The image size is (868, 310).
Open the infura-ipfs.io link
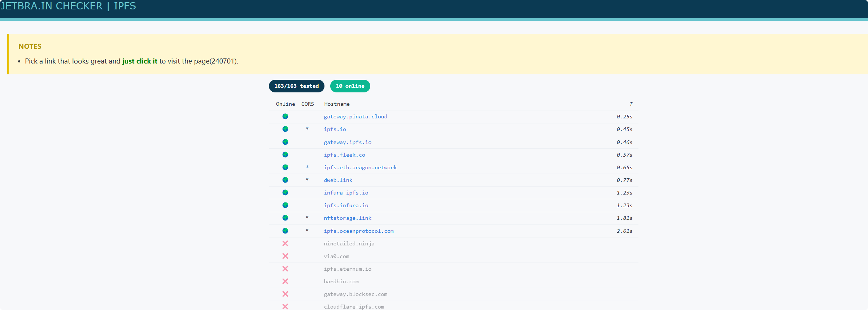(346, 193)
